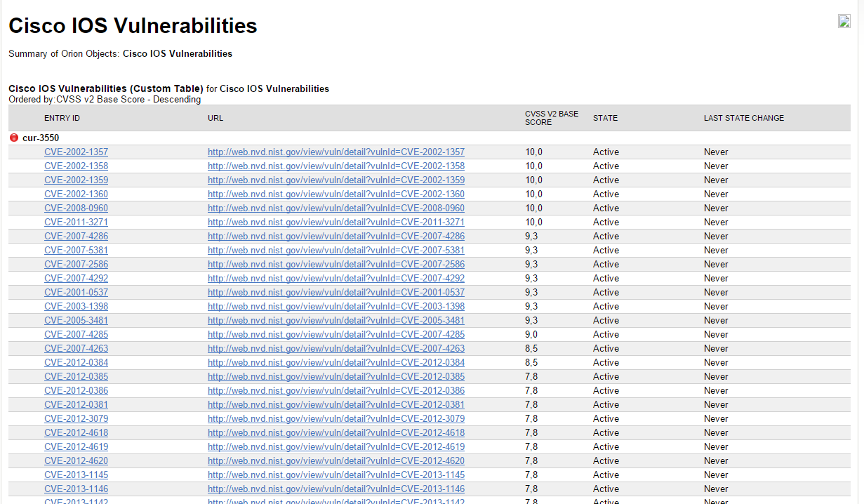Open entry CVE-2007-4263

pyautogui.click(x=76, y=348)
